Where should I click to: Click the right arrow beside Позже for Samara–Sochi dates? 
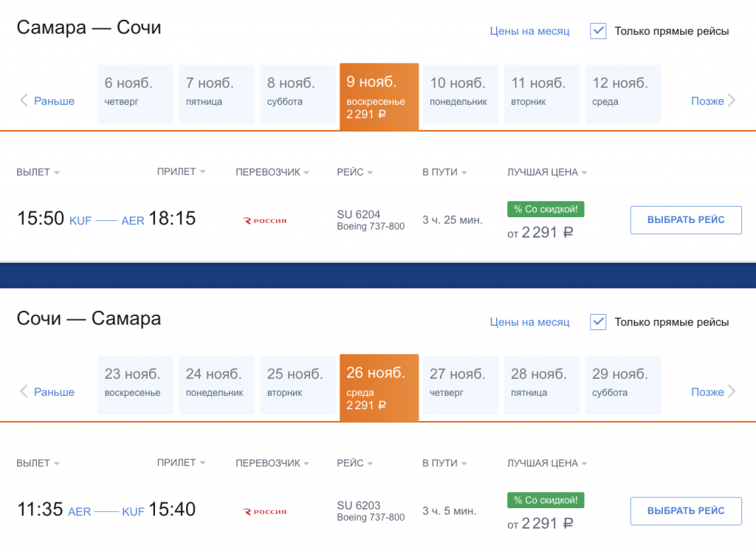(732, 100)
